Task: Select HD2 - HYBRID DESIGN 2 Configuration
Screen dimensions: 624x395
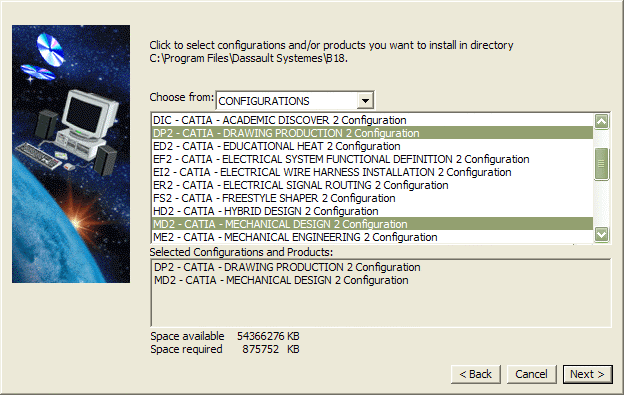Action: coord(372,211)
